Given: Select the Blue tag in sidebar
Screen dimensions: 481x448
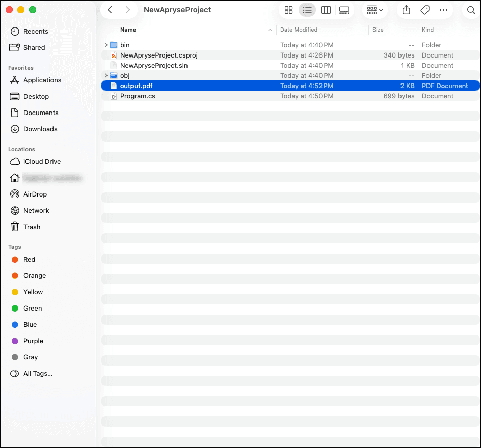Looking at the screenshot, I should (30, 325).
